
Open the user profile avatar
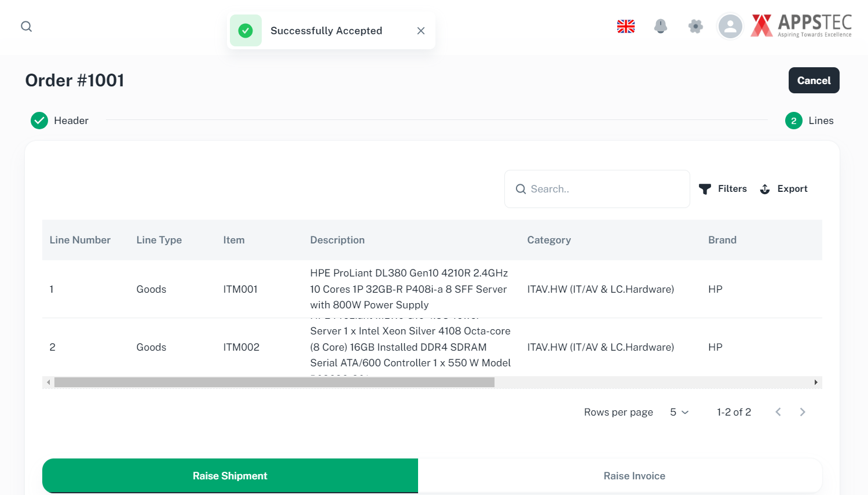730,27
